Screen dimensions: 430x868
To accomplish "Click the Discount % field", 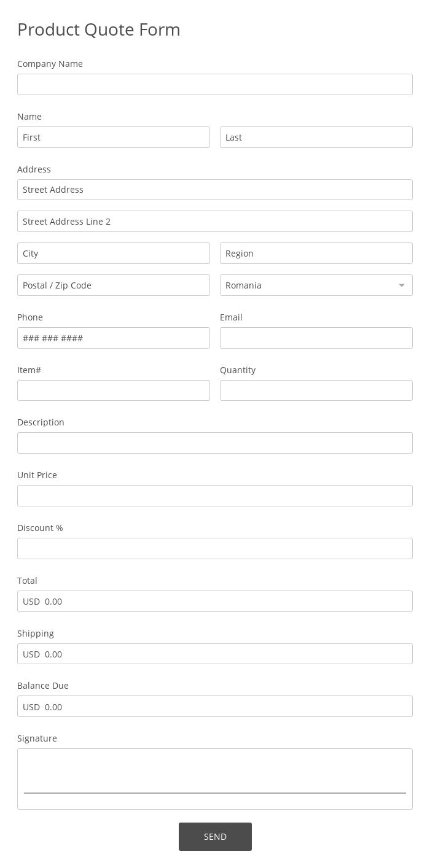I will point(215,548).
